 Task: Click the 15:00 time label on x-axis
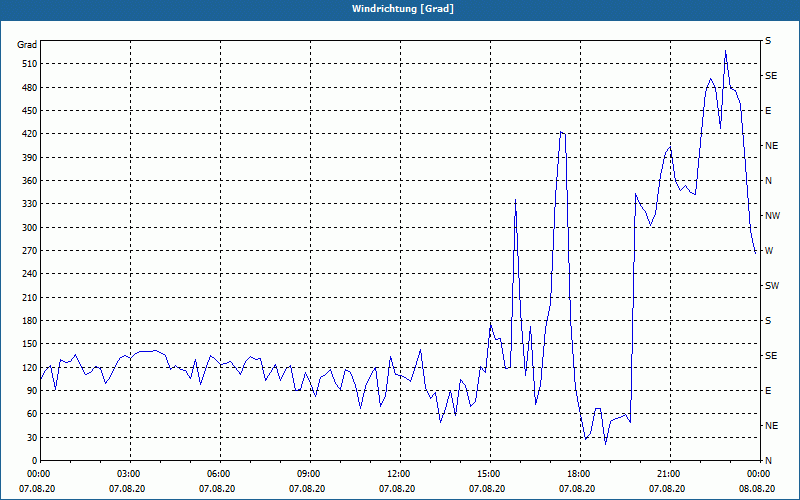489,474
